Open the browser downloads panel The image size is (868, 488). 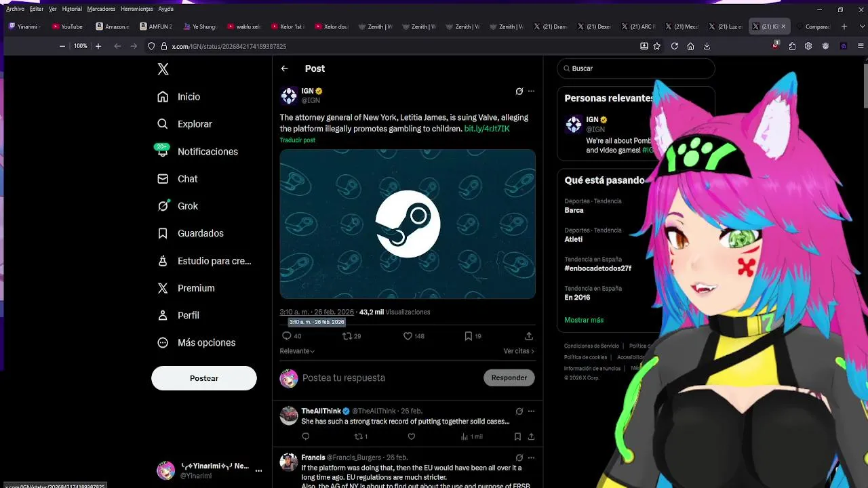pos(707,46)
